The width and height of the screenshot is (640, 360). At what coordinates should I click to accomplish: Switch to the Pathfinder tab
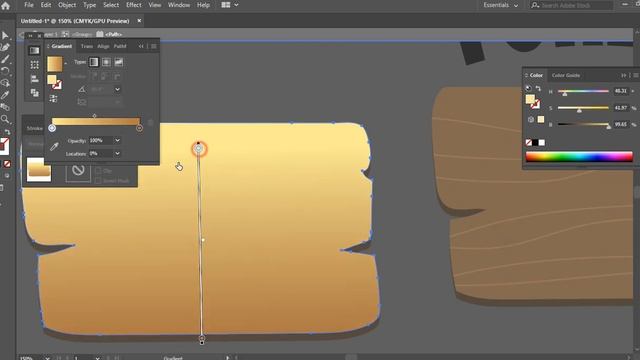(x=120, y=46)
